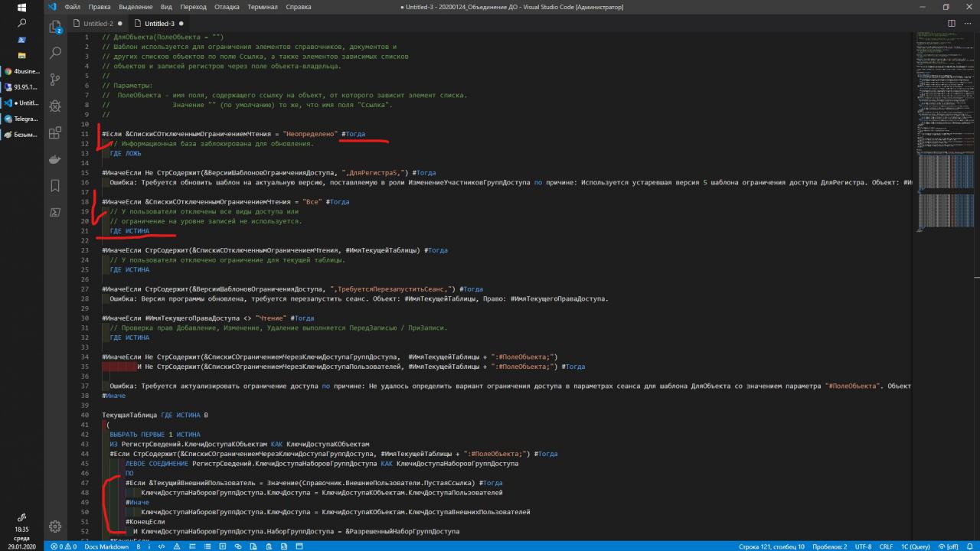
Task: Show errors and warnings count in status bar
Action: point(64,546)
